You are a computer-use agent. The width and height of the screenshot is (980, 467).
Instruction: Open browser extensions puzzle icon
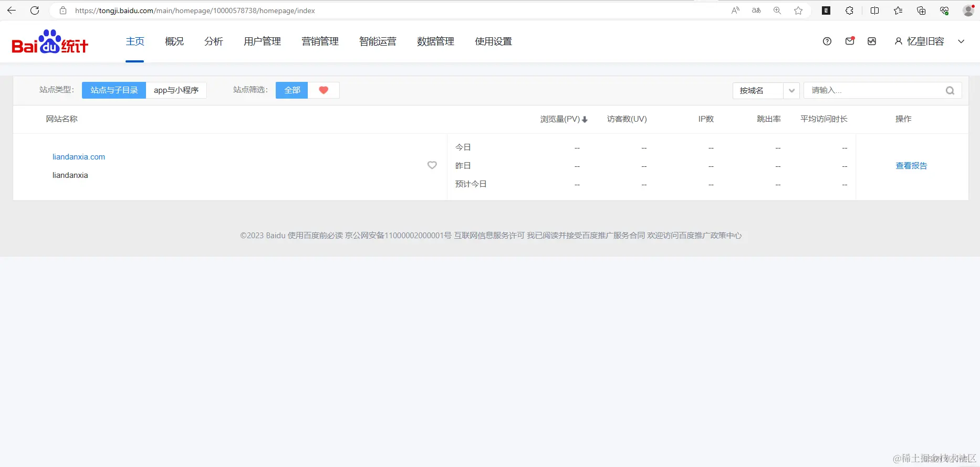(849, 10)
